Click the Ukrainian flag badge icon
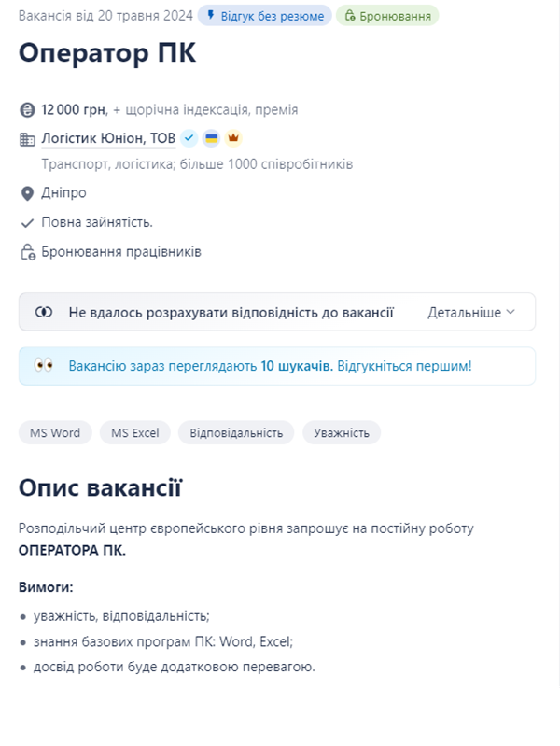Image resolution: width=560 pixels, height=746 pixels. [212, 138]
